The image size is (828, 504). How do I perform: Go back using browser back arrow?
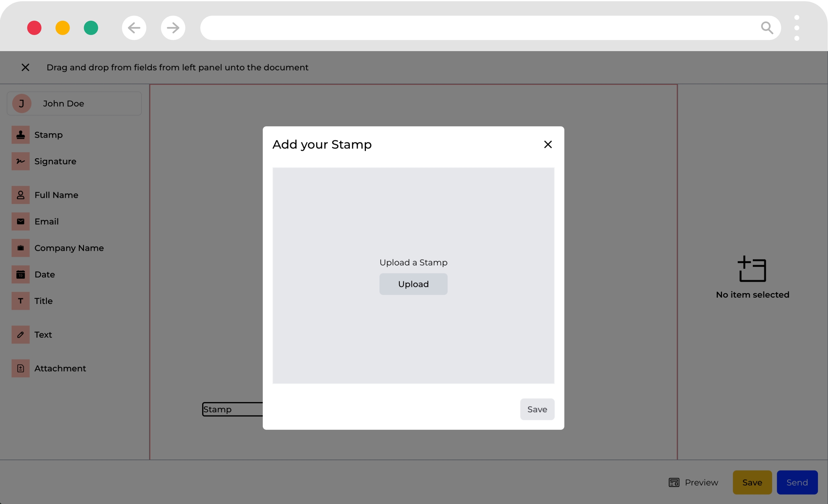point(134,28)
